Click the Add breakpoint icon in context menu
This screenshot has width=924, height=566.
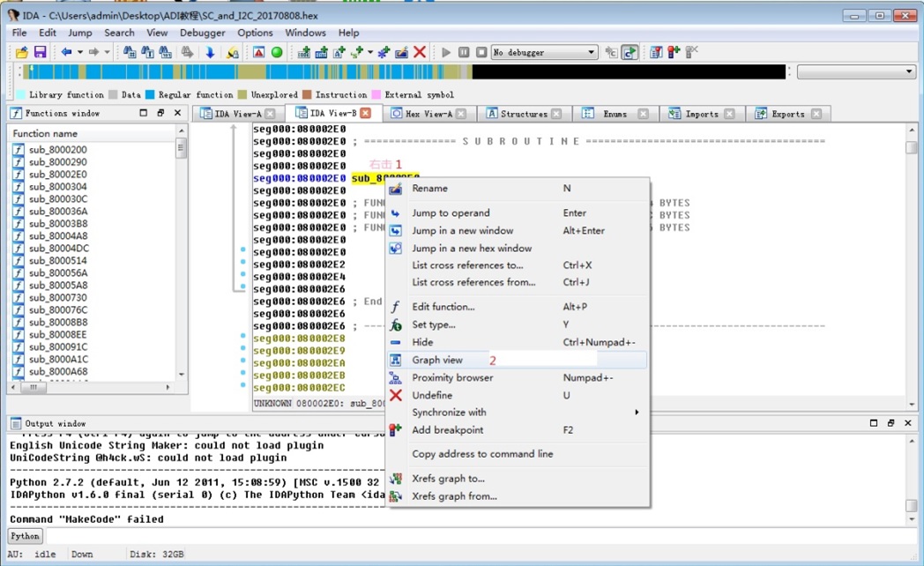(395, 430)
